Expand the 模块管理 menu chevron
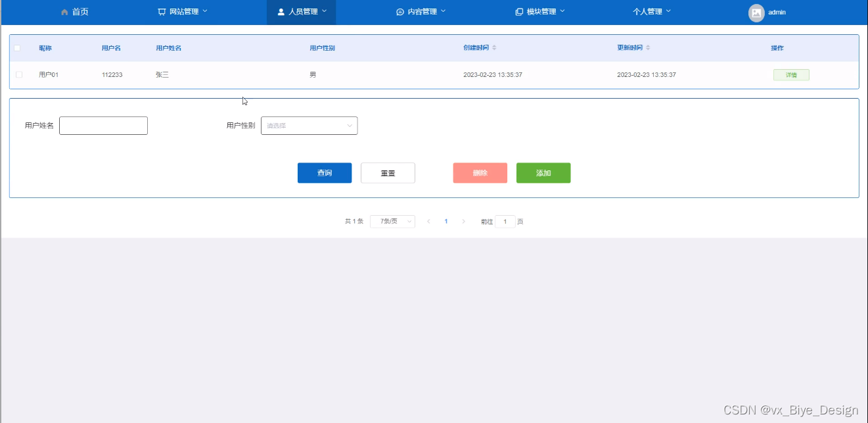Image resolution: width=868 pixels, height=423 pixels. click(x=562, y=11)
